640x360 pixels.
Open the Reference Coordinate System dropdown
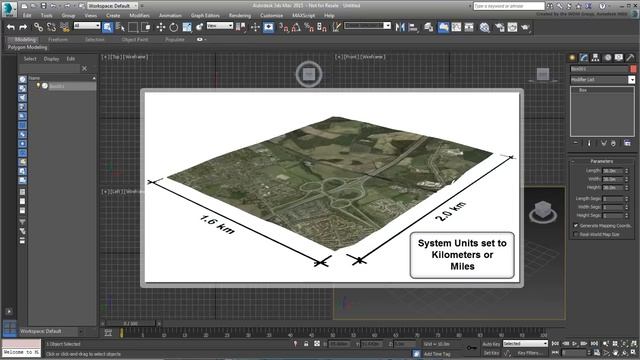point(220,26)
